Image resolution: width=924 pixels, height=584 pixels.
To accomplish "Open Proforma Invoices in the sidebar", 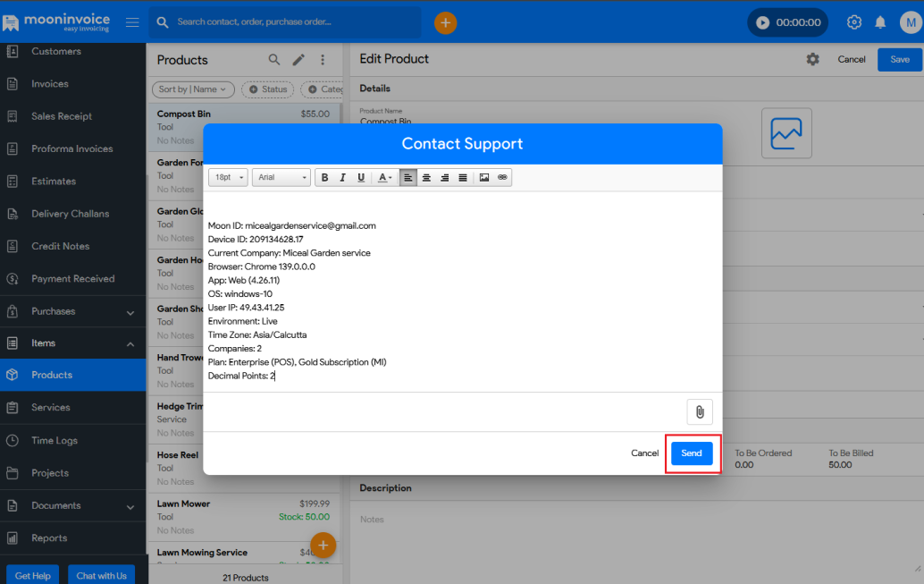I will 73,148.
